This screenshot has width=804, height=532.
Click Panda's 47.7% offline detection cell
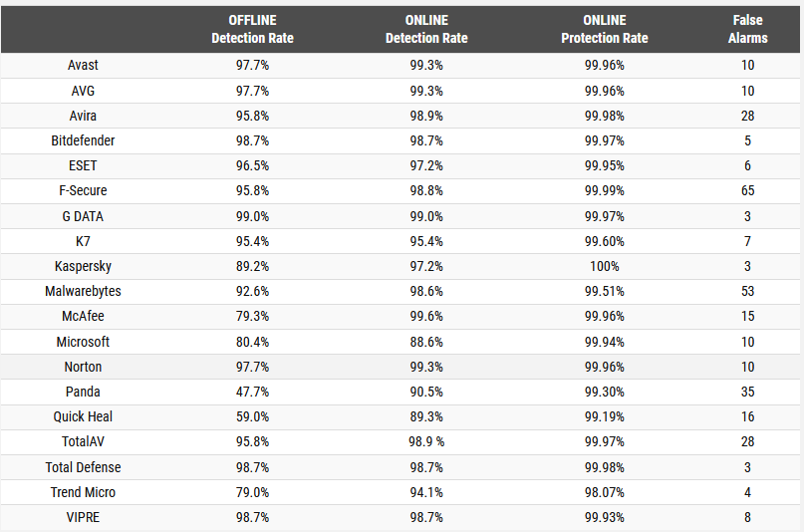pyautogui.click(x=252, y=392)
